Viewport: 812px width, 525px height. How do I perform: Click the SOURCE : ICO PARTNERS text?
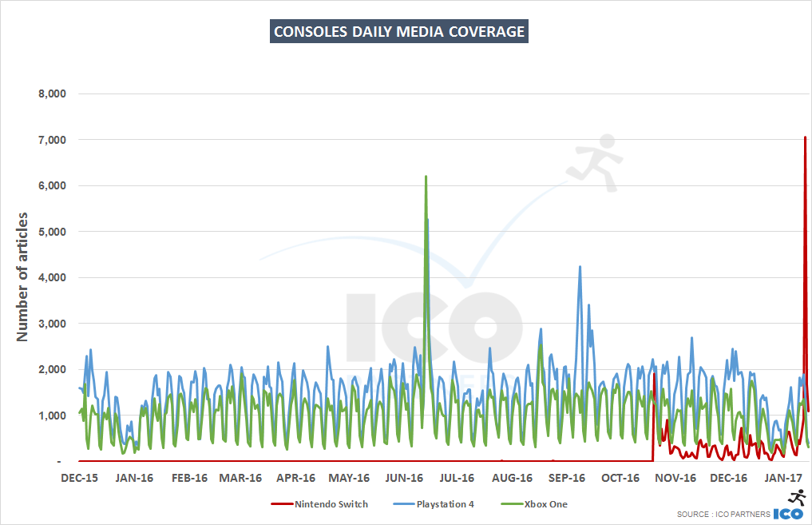click(723, 514)
